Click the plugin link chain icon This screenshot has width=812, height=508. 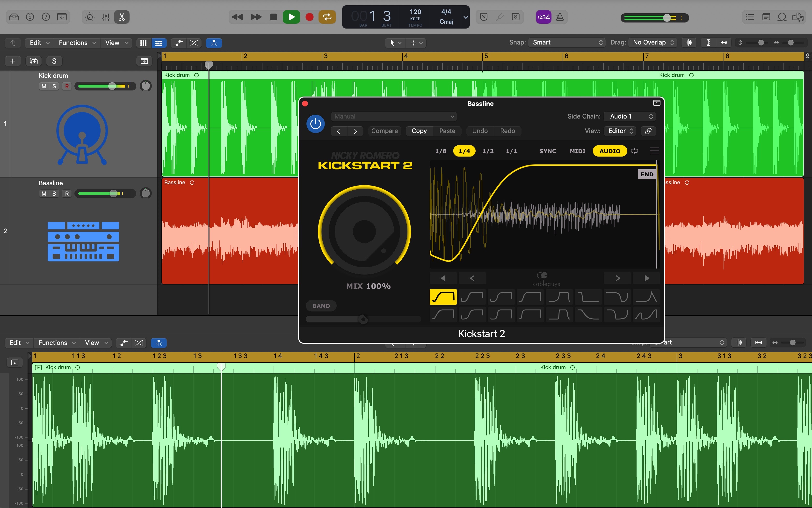(648, 131)
